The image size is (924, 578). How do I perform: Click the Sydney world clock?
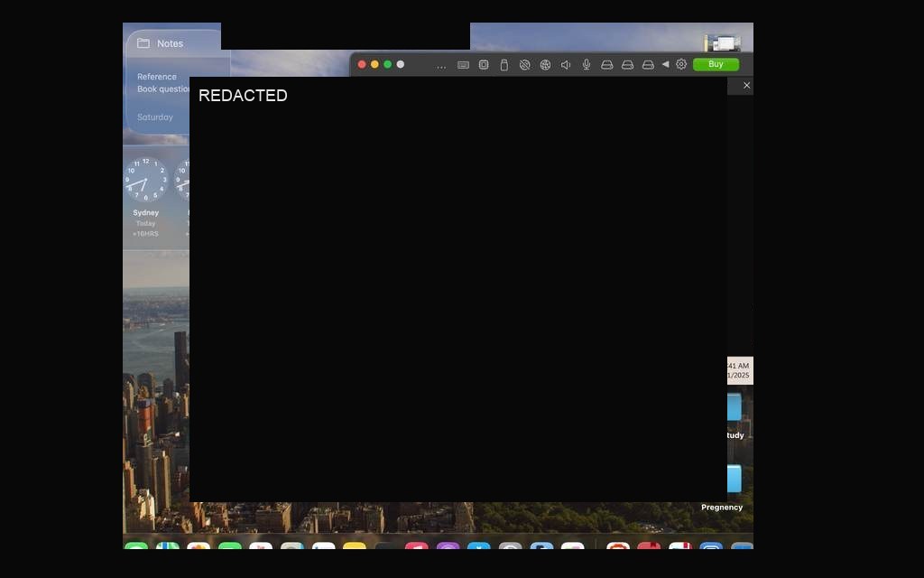pyautogui.click(x=145, y=181)
